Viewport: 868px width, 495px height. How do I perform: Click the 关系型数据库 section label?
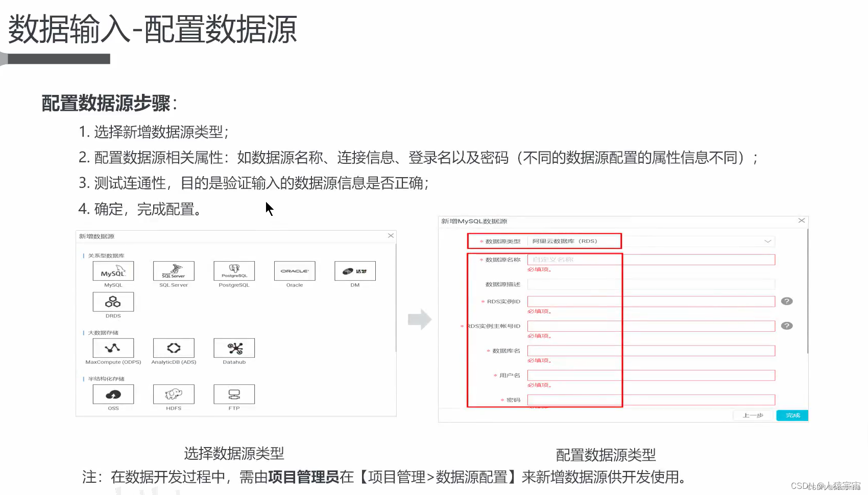[106, 256]
